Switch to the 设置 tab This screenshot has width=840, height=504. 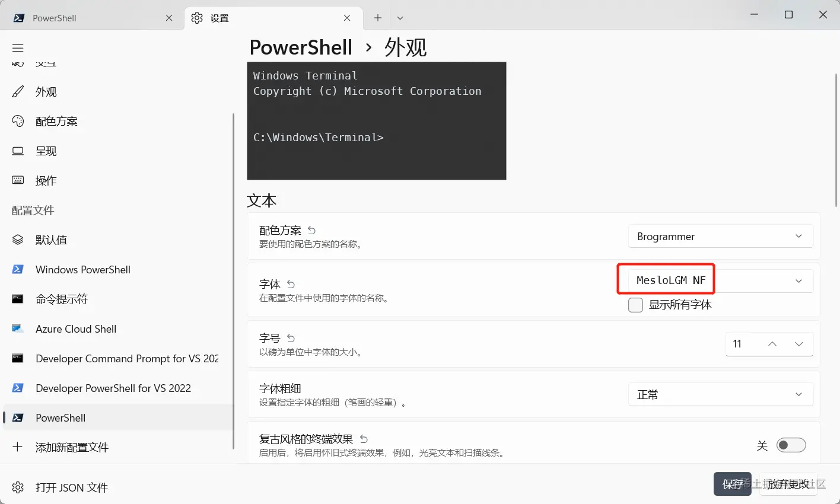272,18
